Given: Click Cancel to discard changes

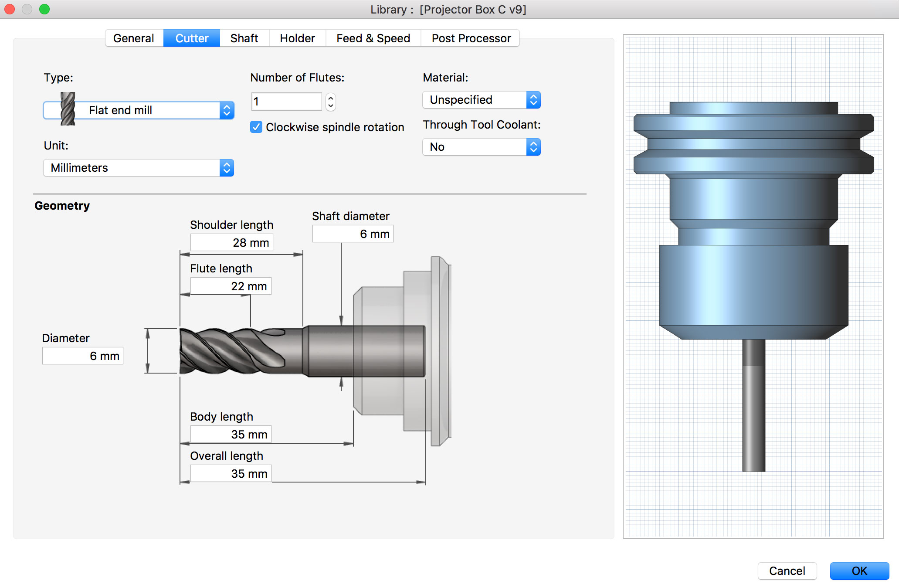Looking at the screenshot, I should (x=787, y=571).
